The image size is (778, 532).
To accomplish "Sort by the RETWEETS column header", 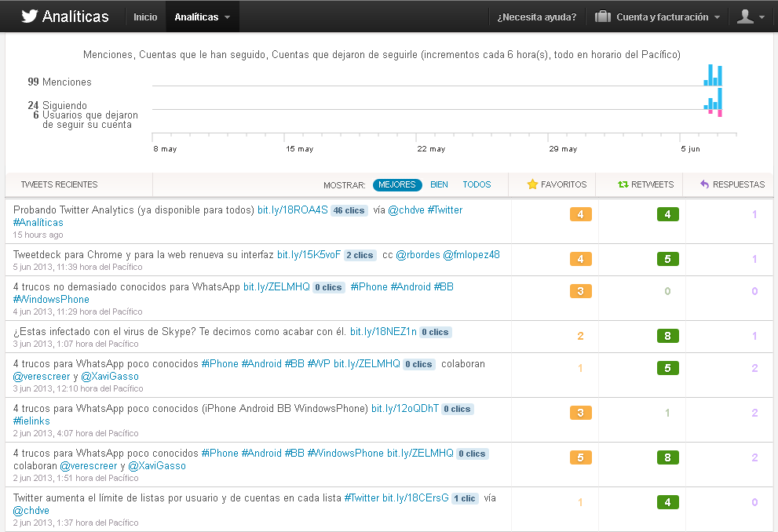I will tap(645, 184).
